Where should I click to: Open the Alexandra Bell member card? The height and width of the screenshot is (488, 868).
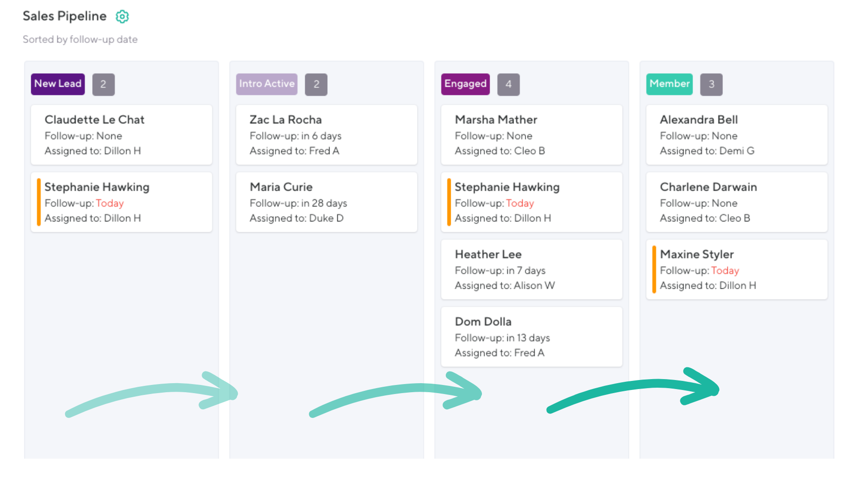tap(737, 135)
